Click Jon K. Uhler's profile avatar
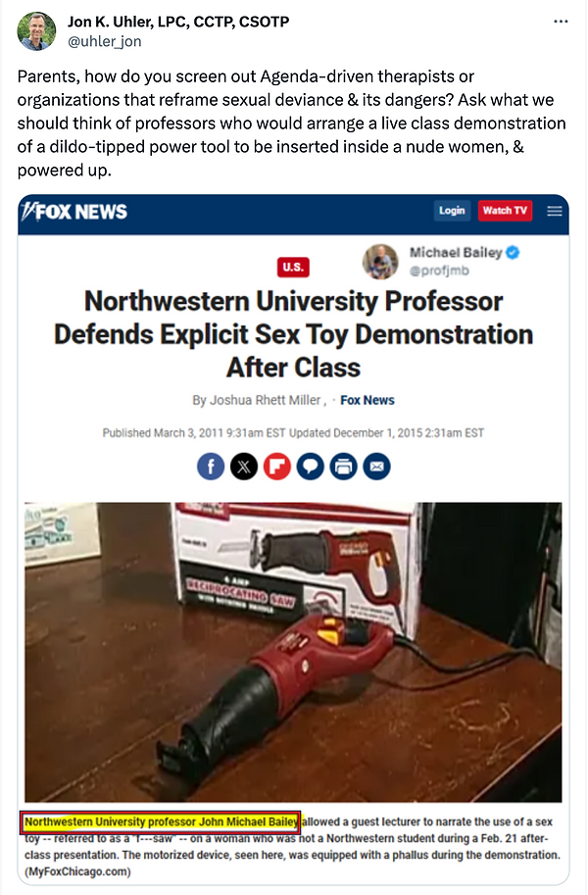588x895 pixels. (36, 30)
